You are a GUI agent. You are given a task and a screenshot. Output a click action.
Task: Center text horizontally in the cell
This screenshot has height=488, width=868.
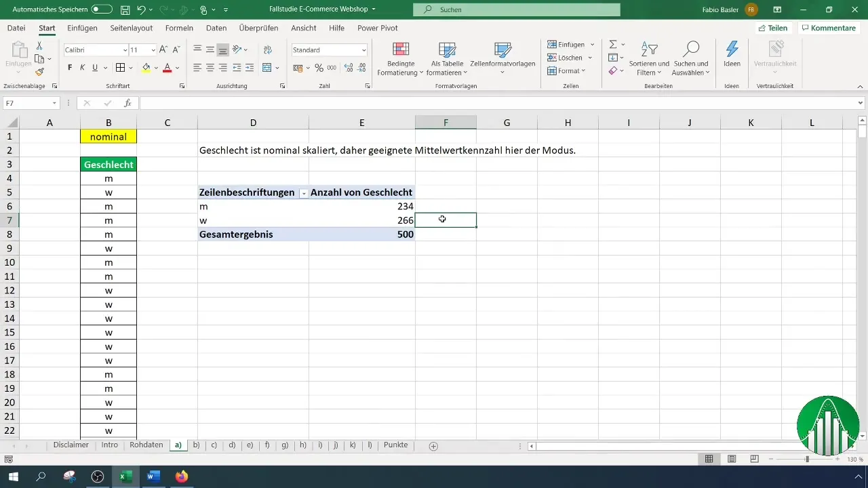(210, 68)
